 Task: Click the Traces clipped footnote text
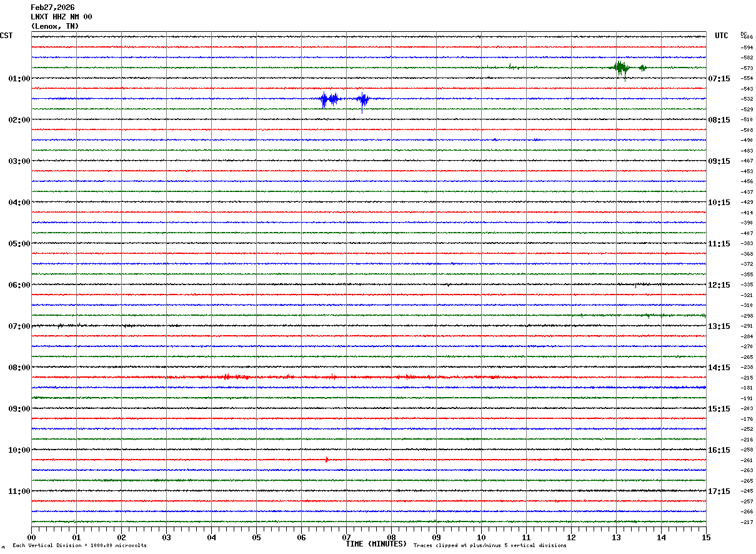pos(490,545)
